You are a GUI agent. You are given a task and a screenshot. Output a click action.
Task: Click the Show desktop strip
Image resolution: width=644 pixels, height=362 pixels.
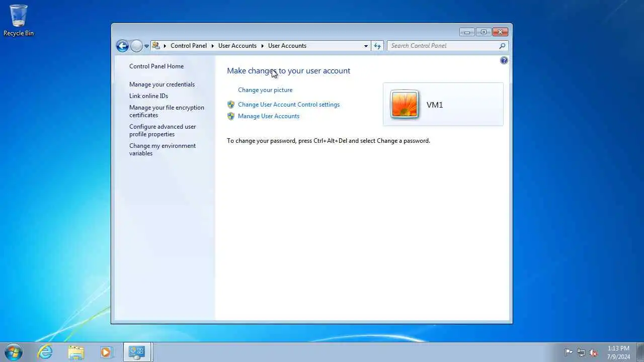pos(640,352)
